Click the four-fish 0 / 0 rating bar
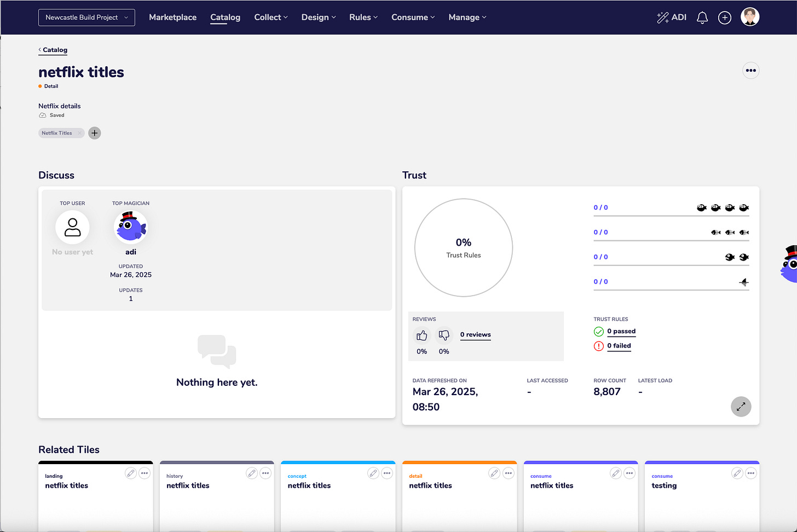 671,209
